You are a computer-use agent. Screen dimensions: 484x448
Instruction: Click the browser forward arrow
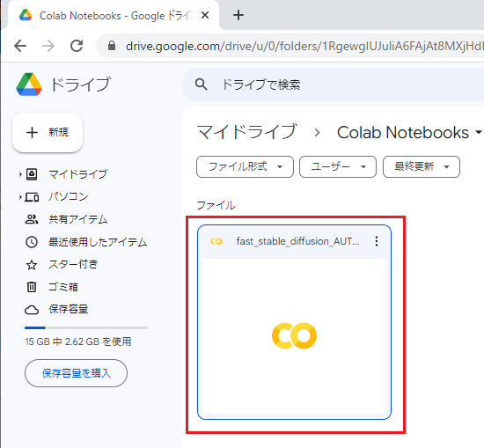coord(48,47)
